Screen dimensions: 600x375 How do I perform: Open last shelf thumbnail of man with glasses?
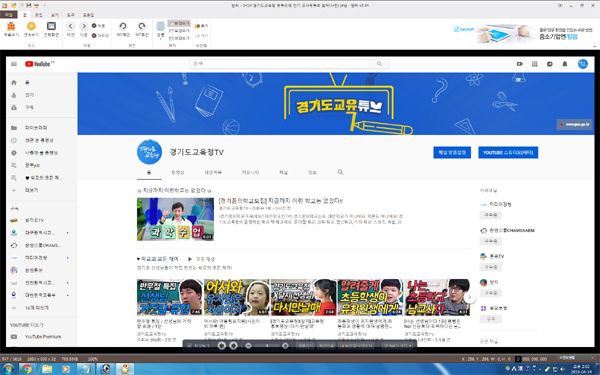[437, 297]
